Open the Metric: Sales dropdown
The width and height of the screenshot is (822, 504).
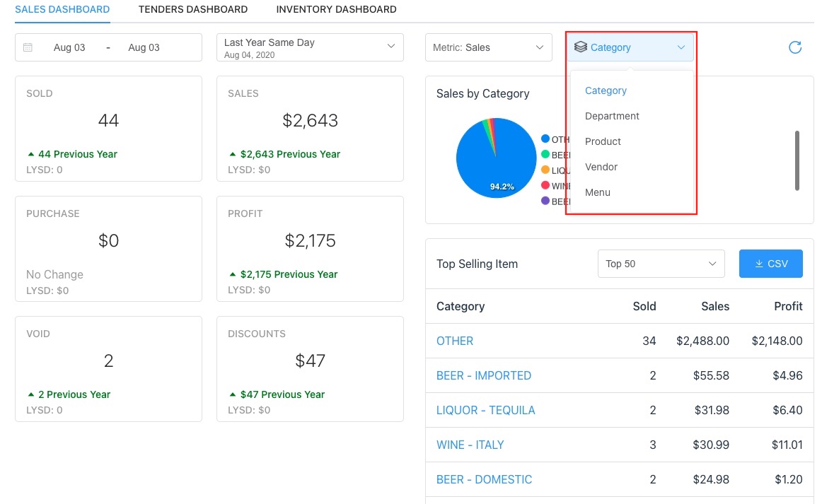(488, 47)
